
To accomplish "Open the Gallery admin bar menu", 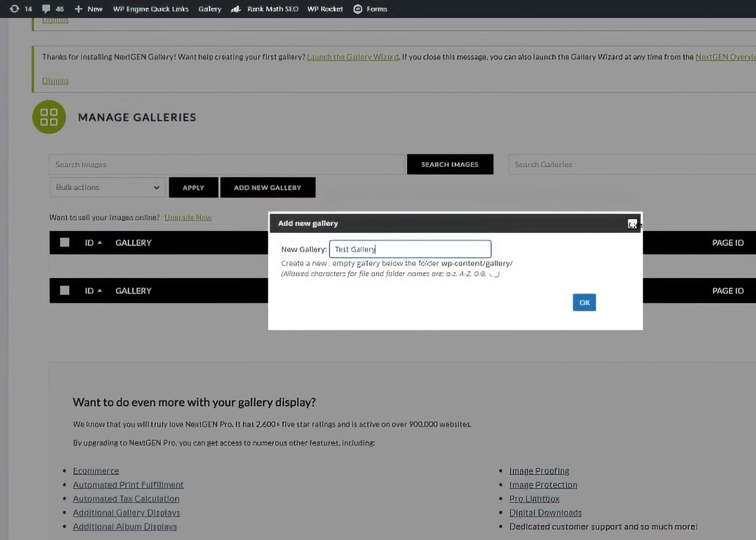I will pyautogui.click(x=210, y=9).
